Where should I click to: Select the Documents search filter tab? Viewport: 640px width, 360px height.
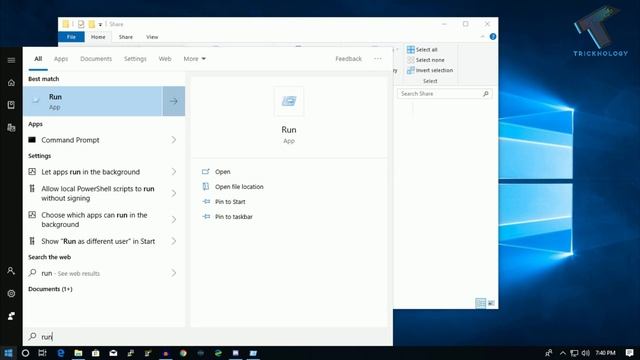(96, 59)
